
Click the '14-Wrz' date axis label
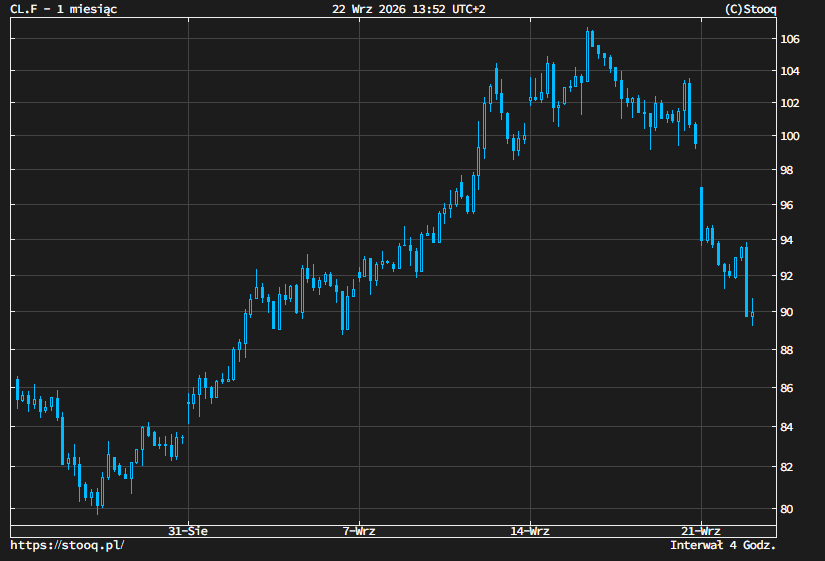(x=530, y=531)
